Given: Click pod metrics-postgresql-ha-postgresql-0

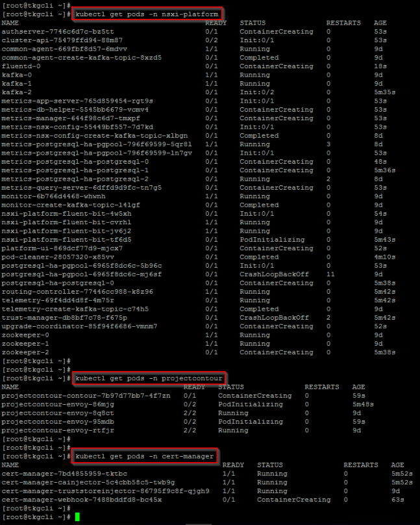Looking at the screenshot, I should coord(75,162).
